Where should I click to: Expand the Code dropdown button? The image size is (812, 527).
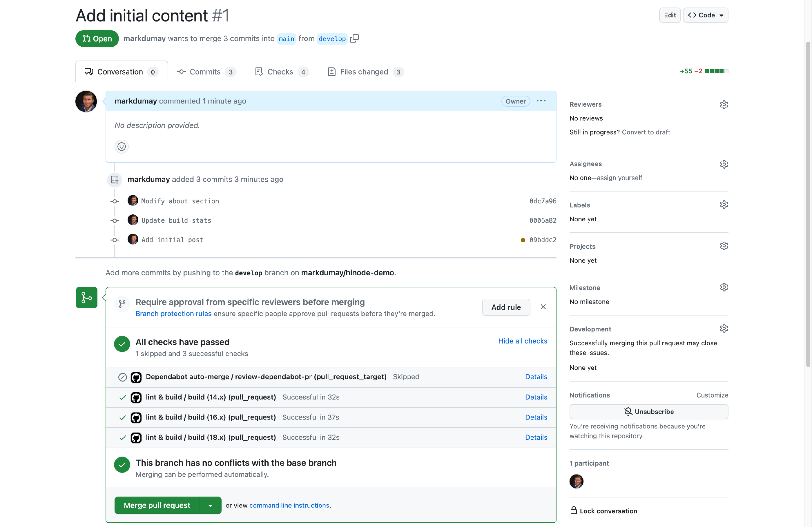pos(705,15)
